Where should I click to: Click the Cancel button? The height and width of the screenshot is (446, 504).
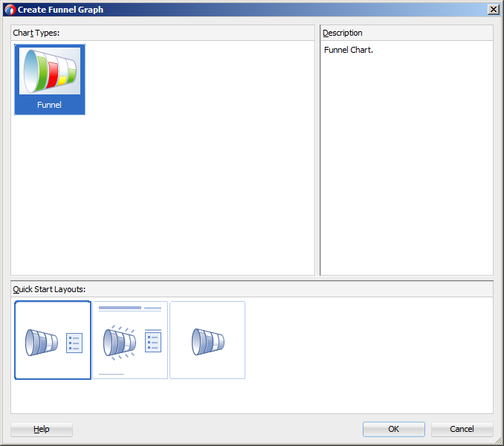462,429
